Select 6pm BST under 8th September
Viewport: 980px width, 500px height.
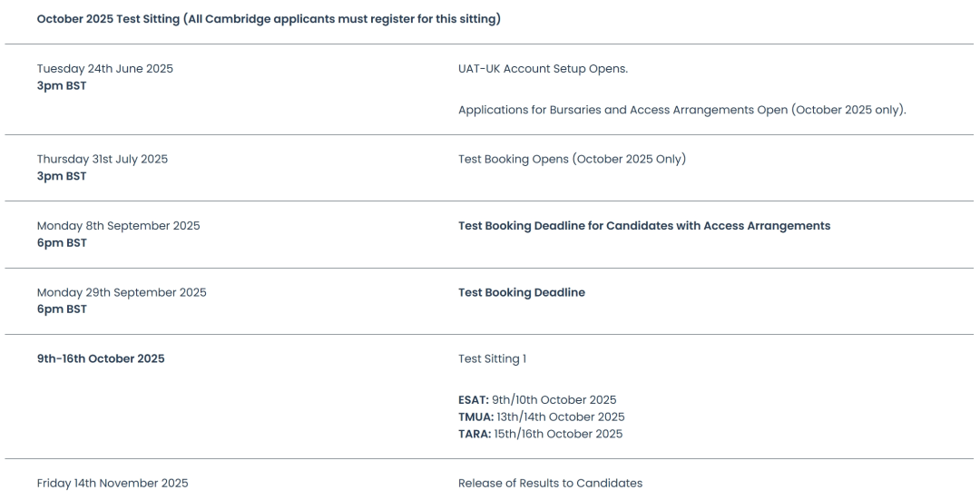coord(62,242)
